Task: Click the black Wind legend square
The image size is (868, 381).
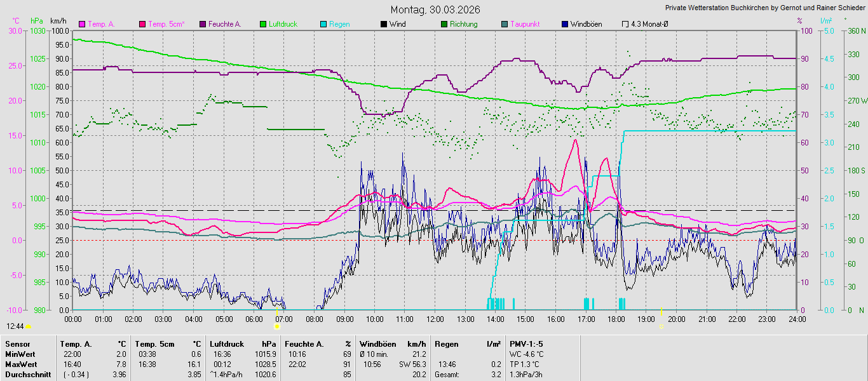Action: [384, 24]
